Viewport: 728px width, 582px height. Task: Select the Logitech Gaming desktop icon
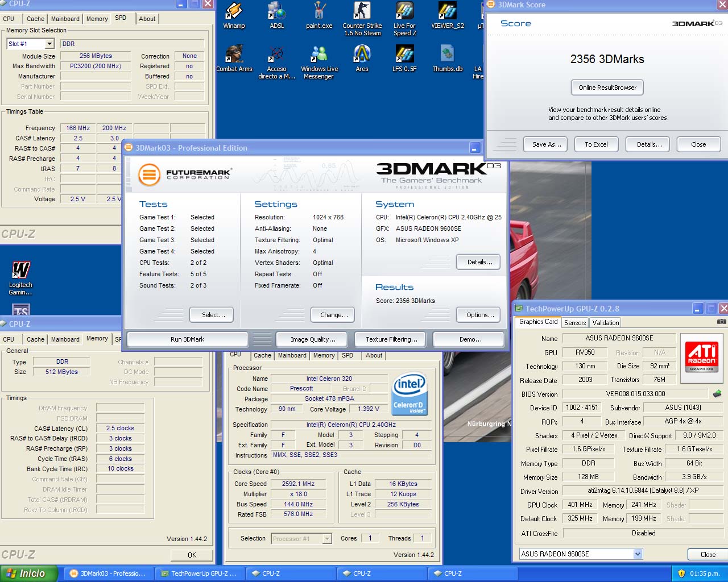tap(20, 278)
